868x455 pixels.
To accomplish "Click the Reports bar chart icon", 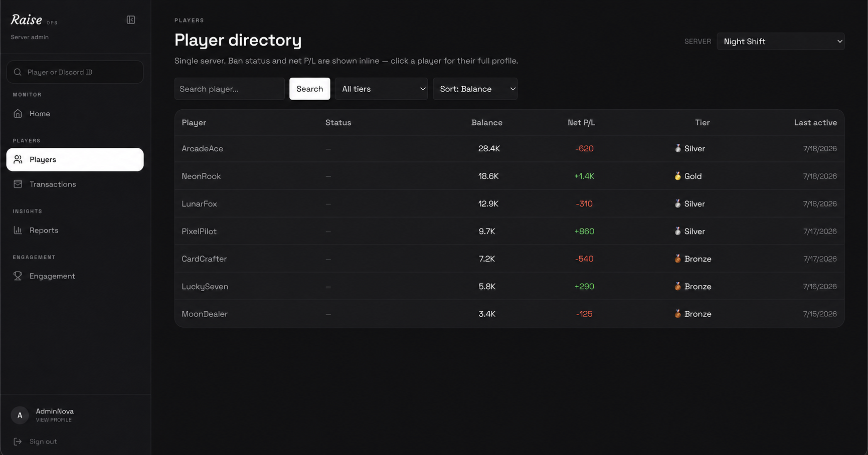I will (18, 230).
